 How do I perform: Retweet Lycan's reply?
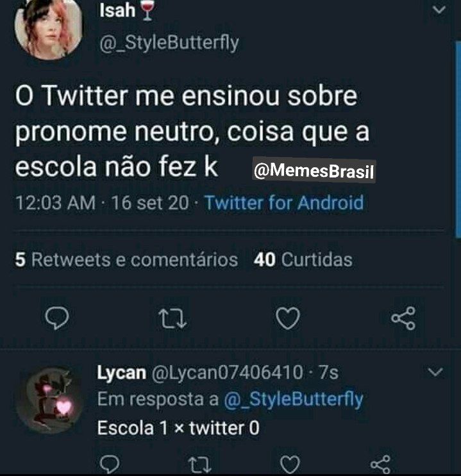pos(199,465)
